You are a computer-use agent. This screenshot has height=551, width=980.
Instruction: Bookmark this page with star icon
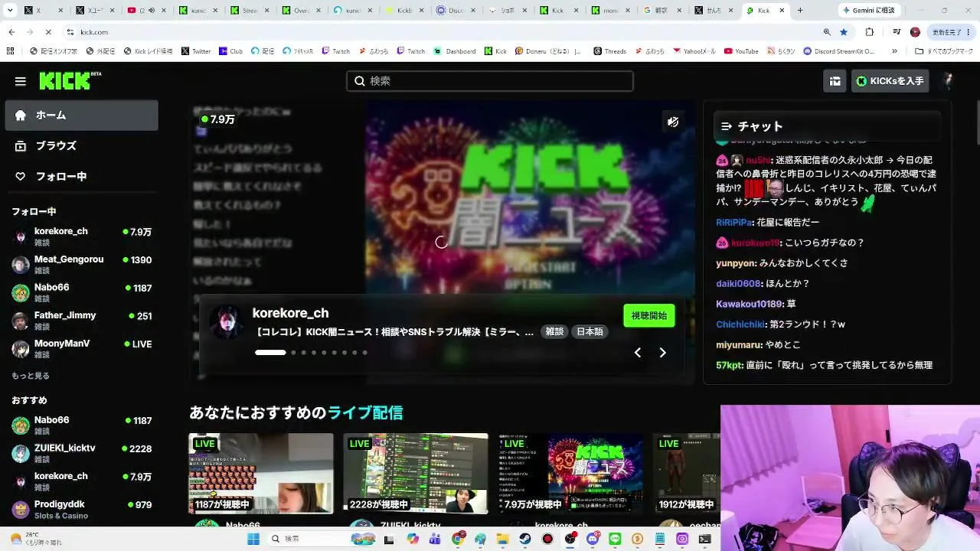coord(844,32)
